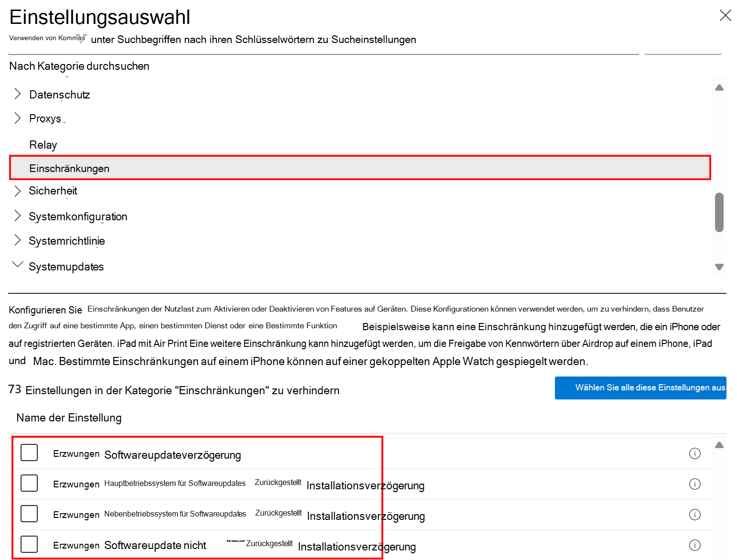Open the Systemrichtlinie category label
The image size is (737, 560).
66,241
